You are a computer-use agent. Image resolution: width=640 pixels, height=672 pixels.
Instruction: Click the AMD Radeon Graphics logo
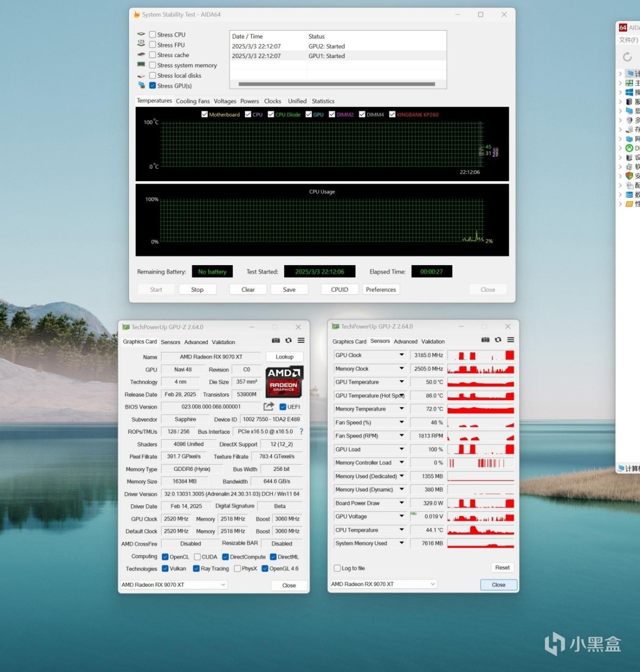coord(284,381)
